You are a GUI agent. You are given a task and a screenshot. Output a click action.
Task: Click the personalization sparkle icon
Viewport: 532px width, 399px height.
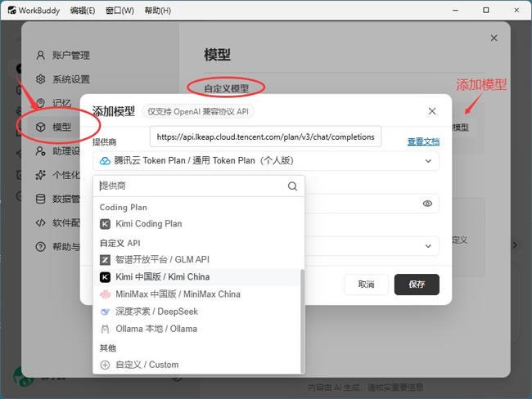click(41, 175)
